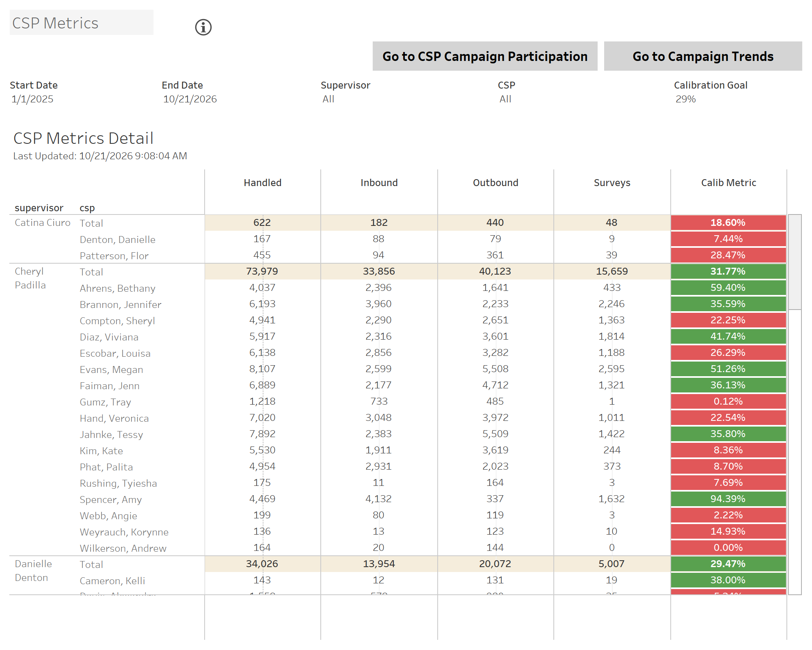812x650 pixels.
Task: Select CSP Patterson, Flor row label
Action: tap(114, 256)
